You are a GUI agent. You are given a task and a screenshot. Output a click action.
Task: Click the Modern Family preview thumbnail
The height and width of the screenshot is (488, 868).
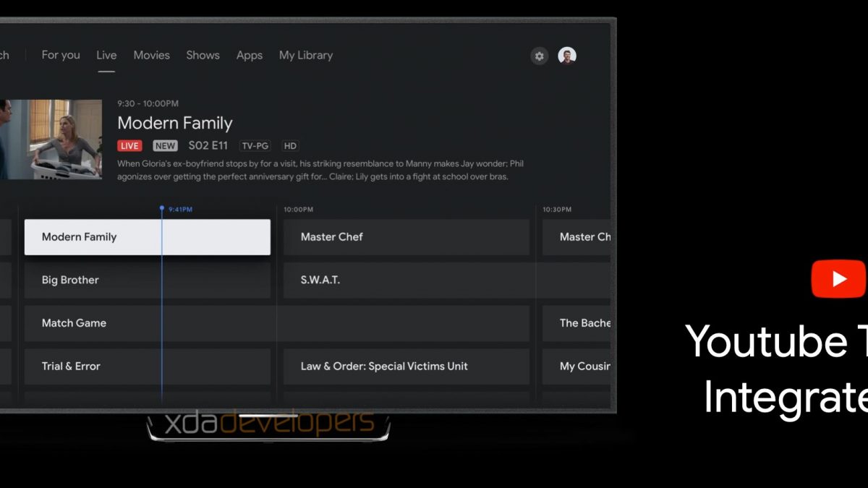click(x=51, y=140)
